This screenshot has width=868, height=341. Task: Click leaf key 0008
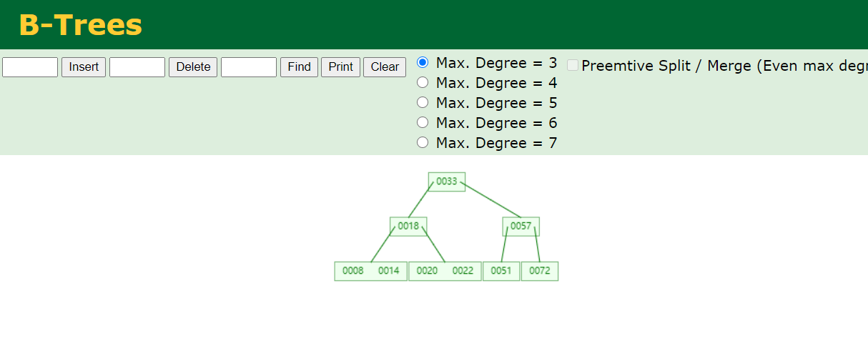coord(353,271)
